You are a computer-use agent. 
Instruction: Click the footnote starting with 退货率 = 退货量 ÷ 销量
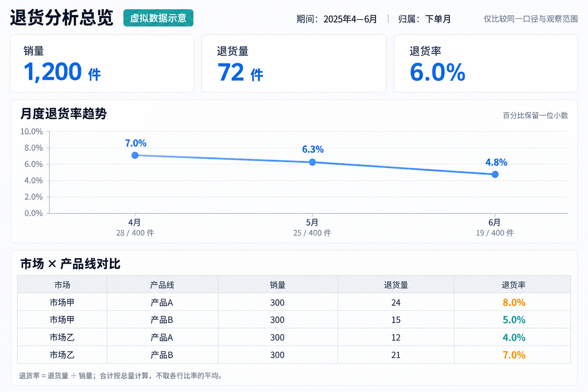121,376
